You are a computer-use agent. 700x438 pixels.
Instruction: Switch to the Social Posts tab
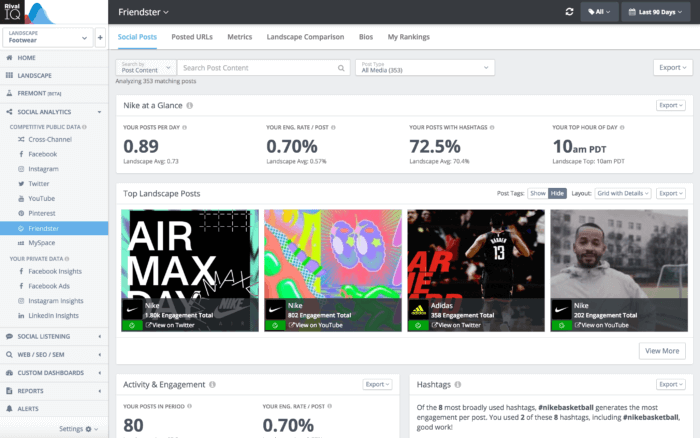point(137,37)
